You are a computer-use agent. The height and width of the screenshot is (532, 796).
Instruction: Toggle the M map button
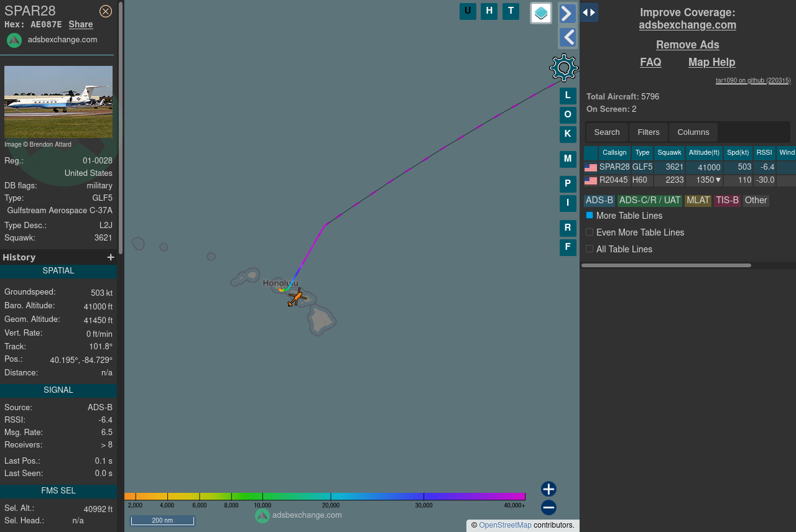568,159
